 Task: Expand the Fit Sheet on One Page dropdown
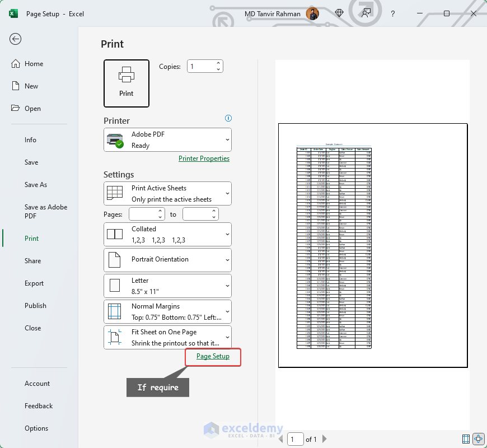click(x=168, y=337)
